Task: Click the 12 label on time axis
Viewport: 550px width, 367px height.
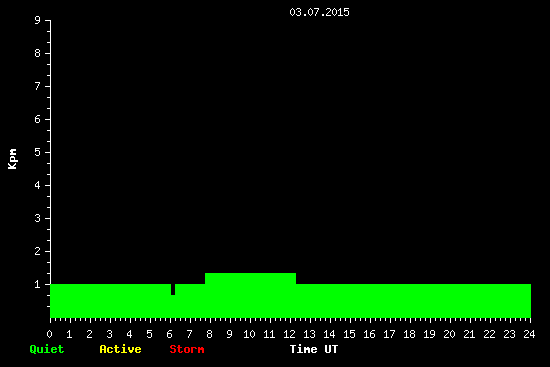Action: coord(289,334)
